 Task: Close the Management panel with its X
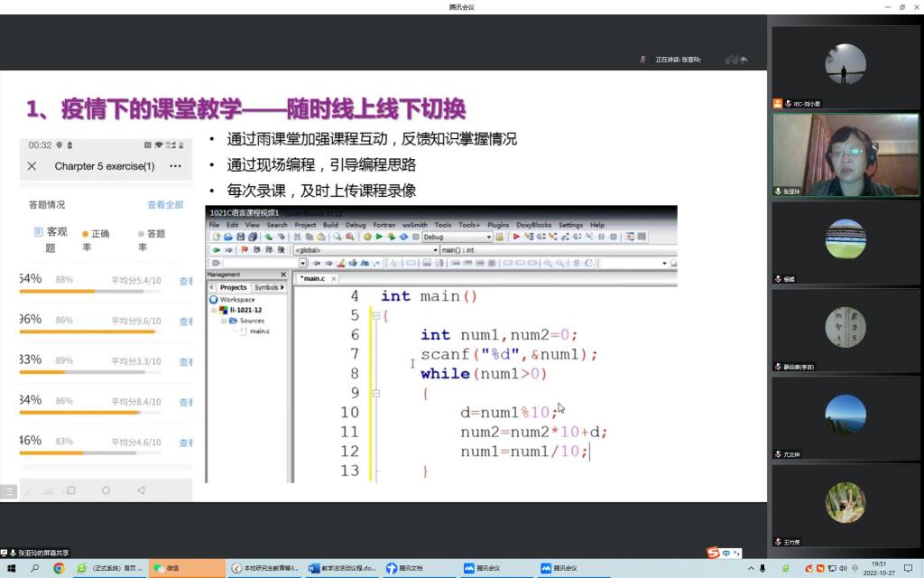[x=283, y=275]
